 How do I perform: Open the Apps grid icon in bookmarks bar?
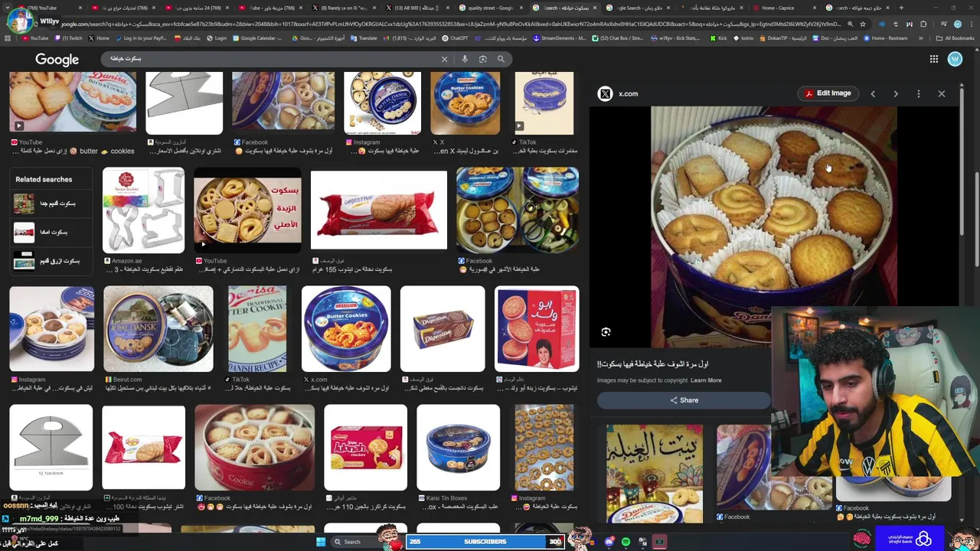8,38
